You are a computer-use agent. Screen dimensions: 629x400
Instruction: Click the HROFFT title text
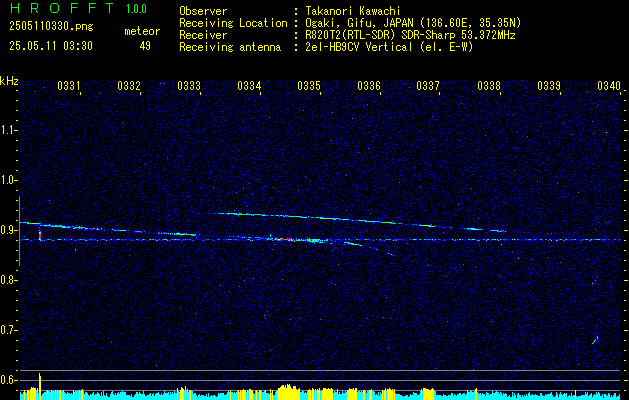point(62,8)
